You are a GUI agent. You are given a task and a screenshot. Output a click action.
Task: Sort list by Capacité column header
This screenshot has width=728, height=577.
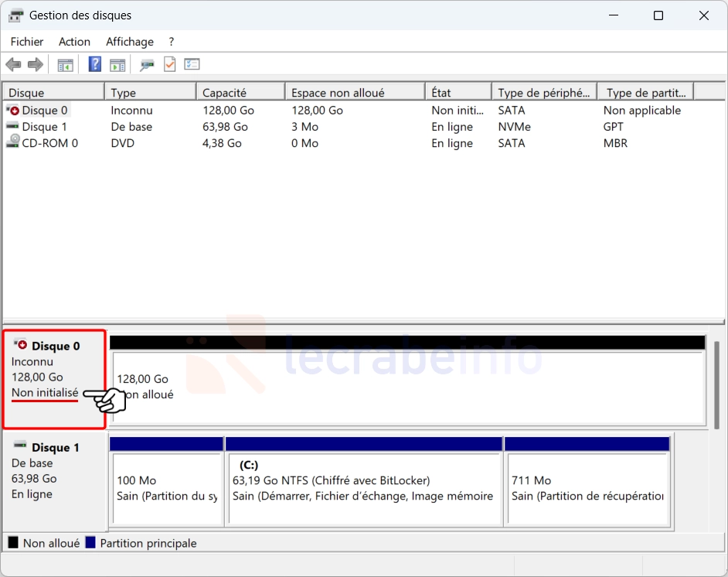pyautogui.click(x=240, y=93)
